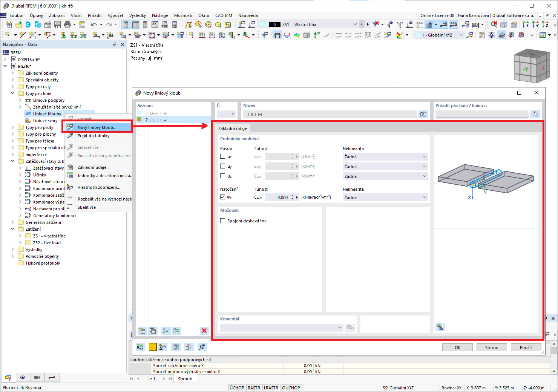
Task: Click the formula fx icon in dialog
Action: [x=202, y=347]
